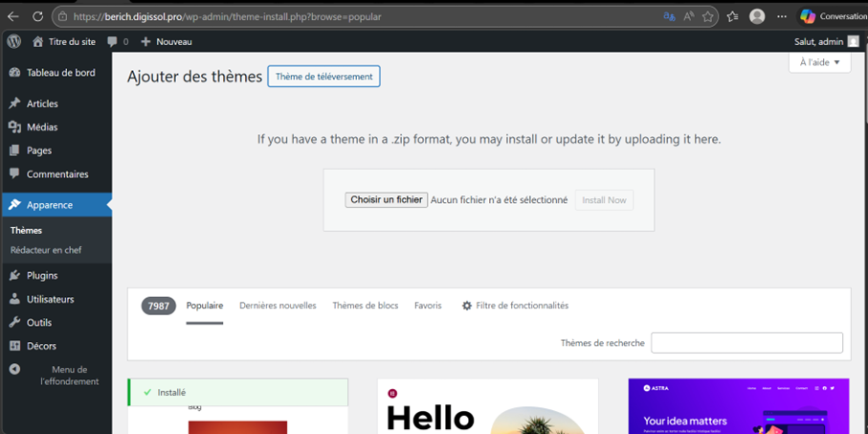Click the theme search input field
The width and height of the screenshot is (868, 434).
point(746,343)
